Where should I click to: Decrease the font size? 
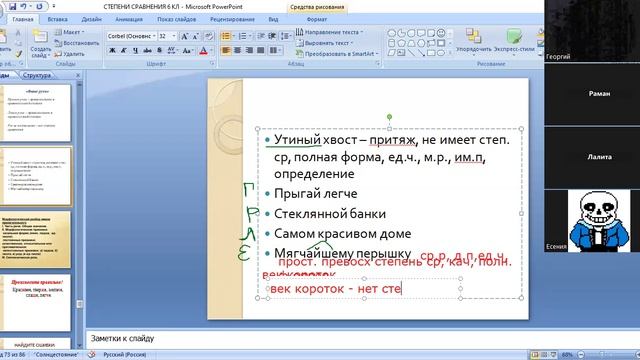point(196,37)
